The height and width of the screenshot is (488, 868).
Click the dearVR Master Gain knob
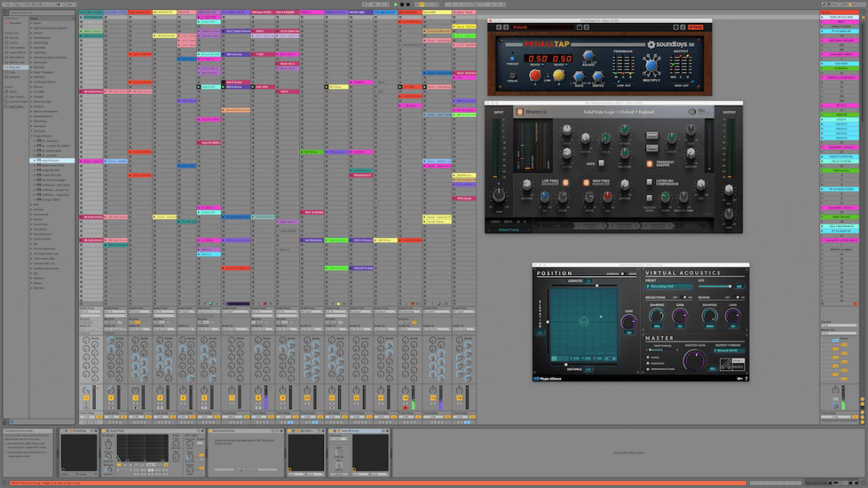pos(693,360)
